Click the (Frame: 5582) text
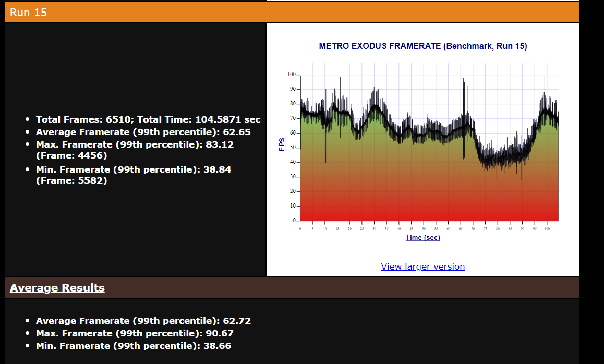The image size is (604, 364). (71, 180)
